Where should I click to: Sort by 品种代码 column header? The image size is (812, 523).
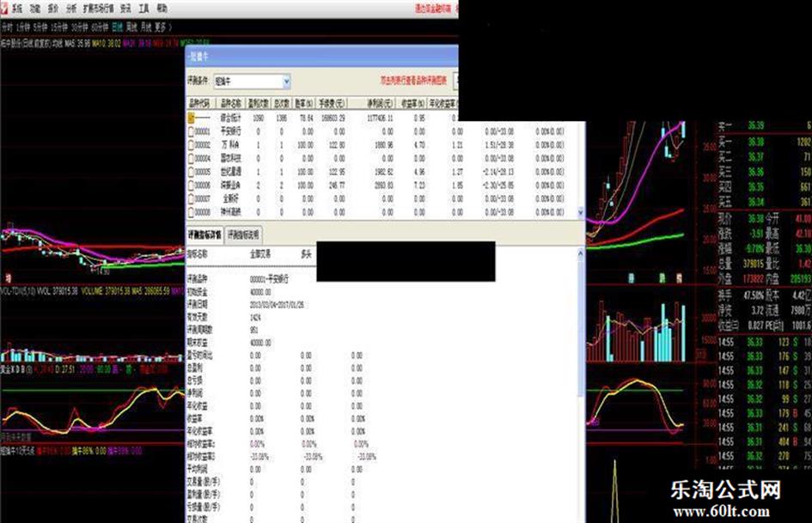(x=198, y=103)
